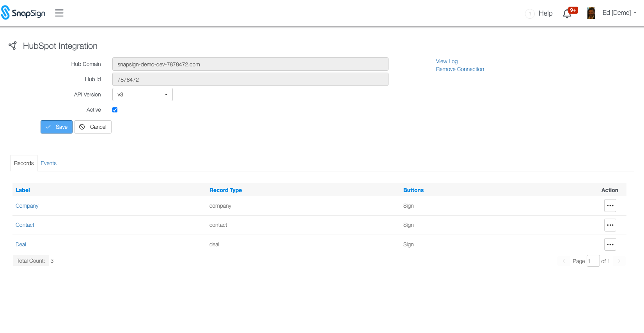Image resolution: width=644 pixels, height=333 pixels.
Task: Sort by Record Type column
Action: (x=225, y=190)
